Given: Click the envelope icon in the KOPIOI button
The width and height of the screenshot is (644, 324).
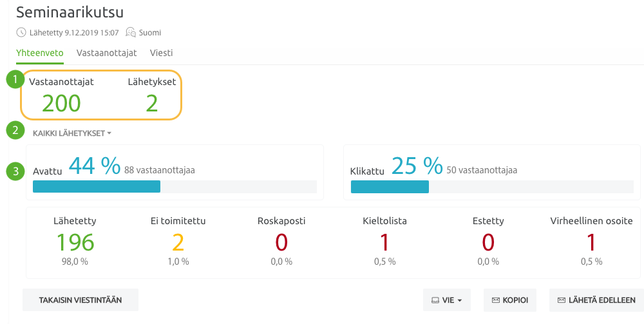Looking at the screenshot, I should coord(496,300).
